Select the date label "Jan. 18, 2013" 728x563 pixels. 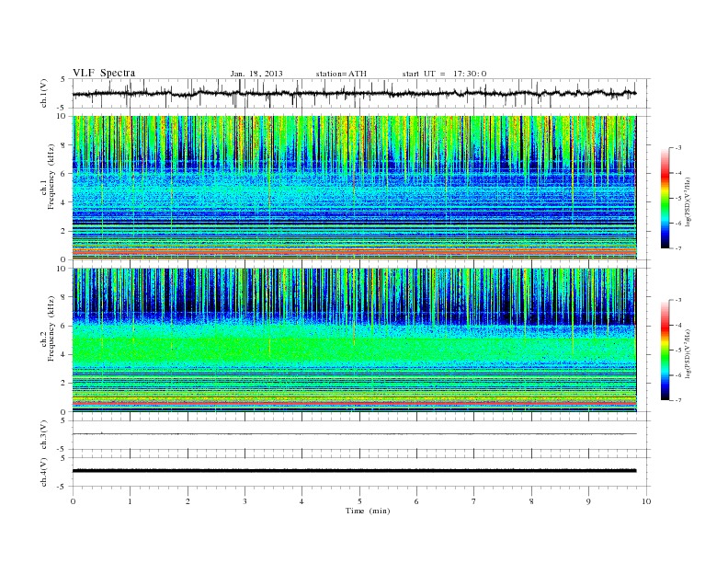click(x=256, y=74)
